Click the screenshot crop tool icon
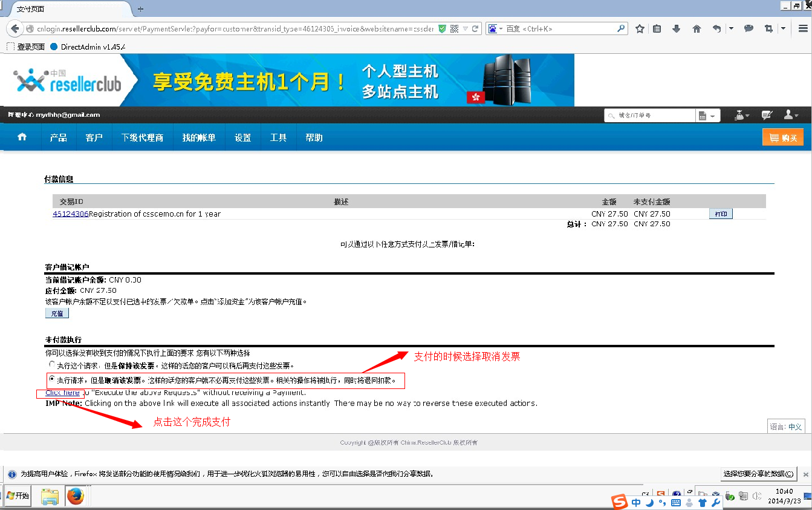This screenshot has width=812, height=510. [768, 28]
